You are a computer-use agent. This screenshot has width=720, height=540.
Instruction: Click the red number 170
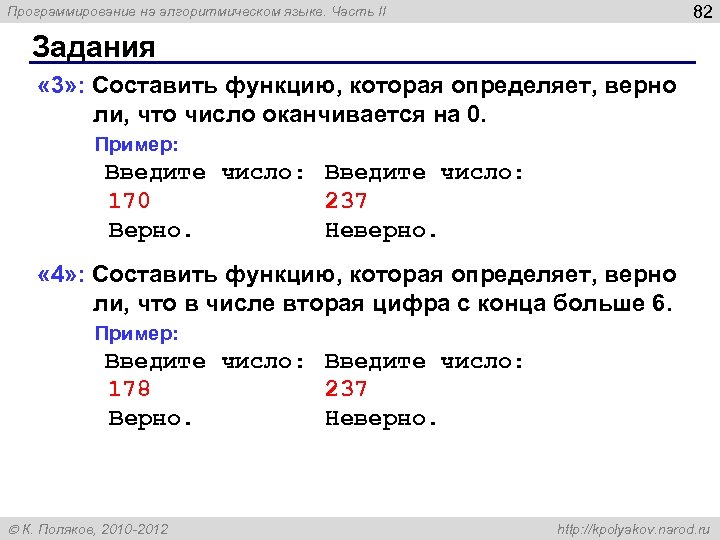(129, 201)
